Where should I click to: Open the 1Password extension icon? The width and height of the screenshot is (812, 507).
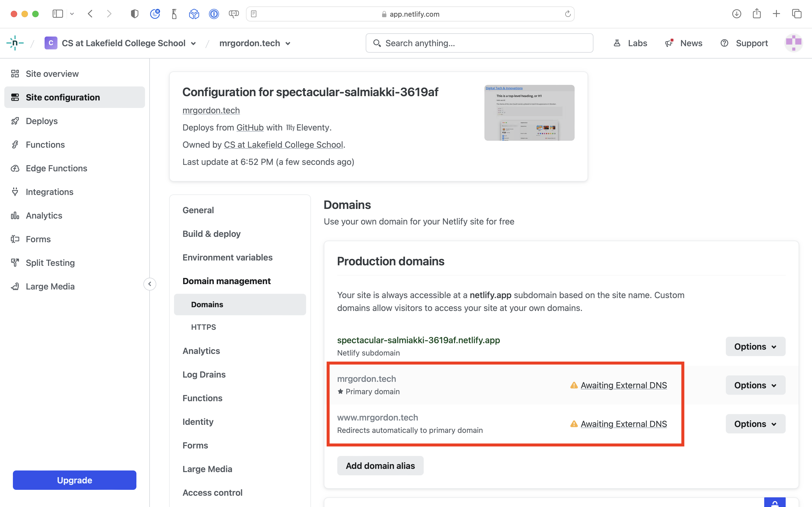click(214, 14)
